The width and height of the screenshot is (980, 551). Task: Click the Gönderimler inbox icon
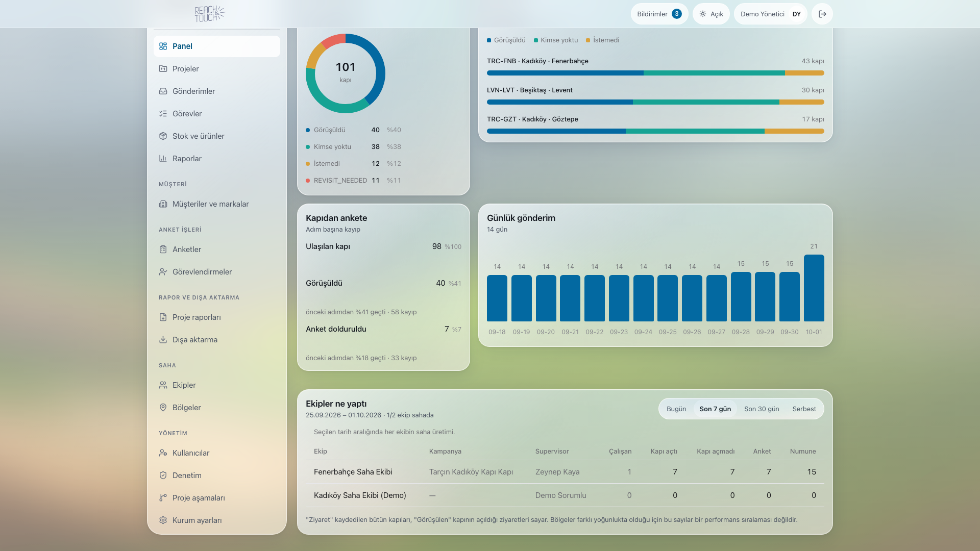point(163,91)
